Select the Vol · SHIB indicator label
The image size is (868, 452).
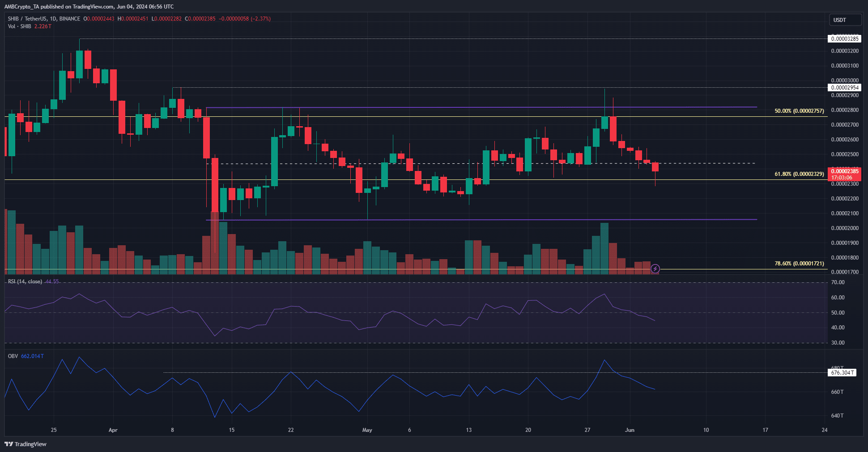coord(20,26)
